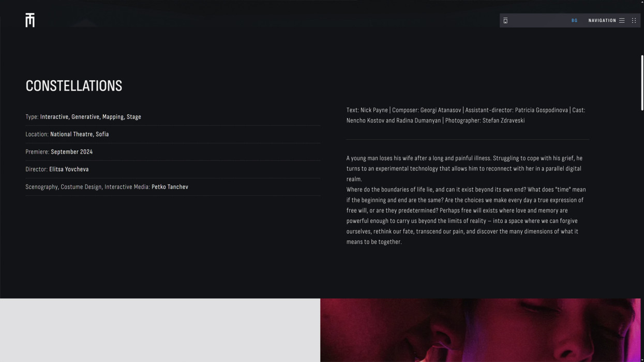
Task: Click the site logo in the header
Action: [x=30, y=20]
